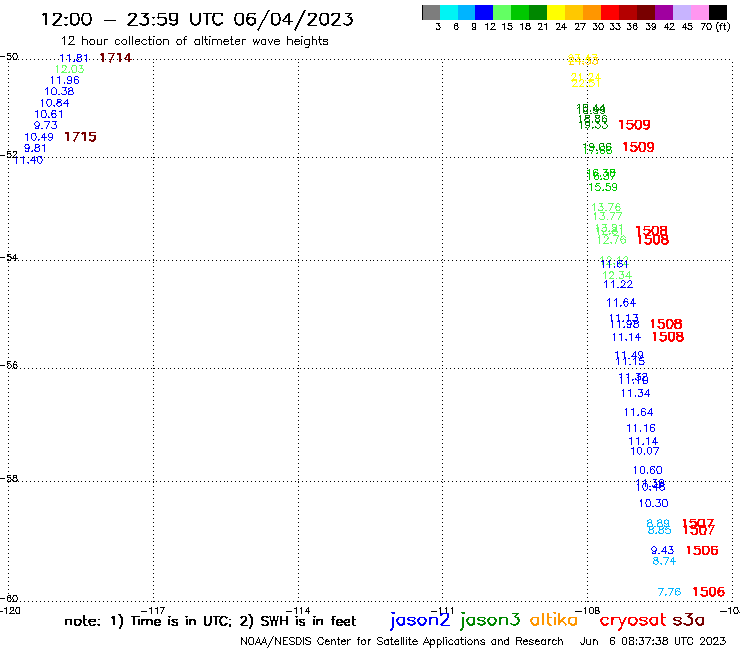Click the '24' tick label under the color scale

click(x=561, y=26)
